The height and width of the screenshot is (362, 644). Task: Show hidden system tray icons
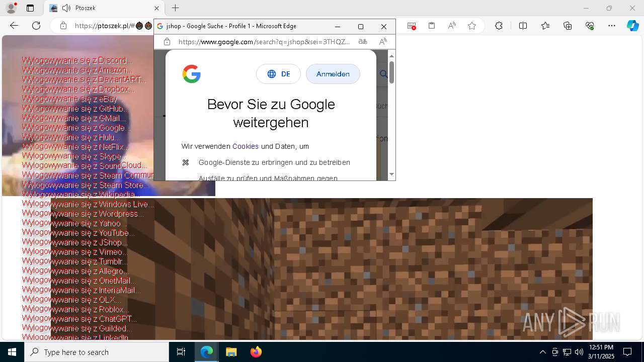[542, 352]
